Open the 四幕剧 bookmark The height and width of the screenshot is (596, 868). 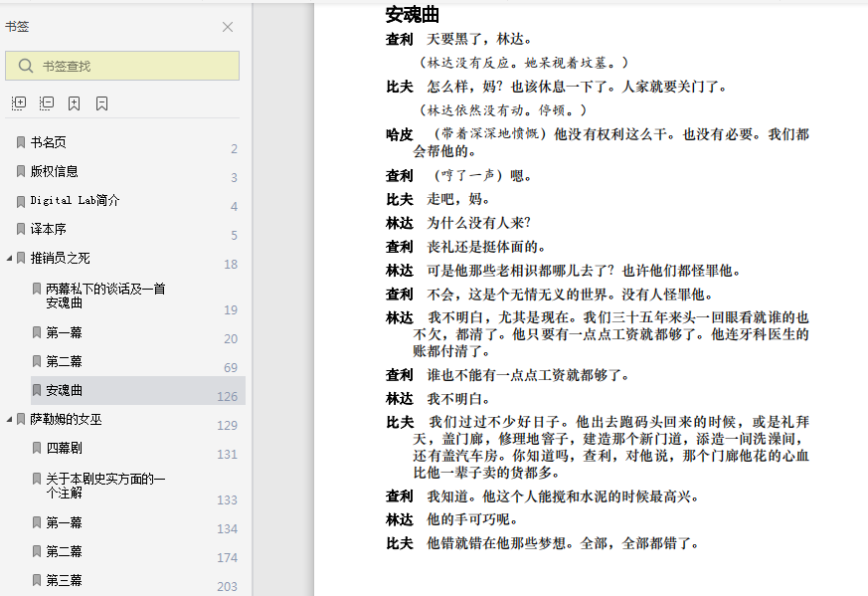coord(65,448)
